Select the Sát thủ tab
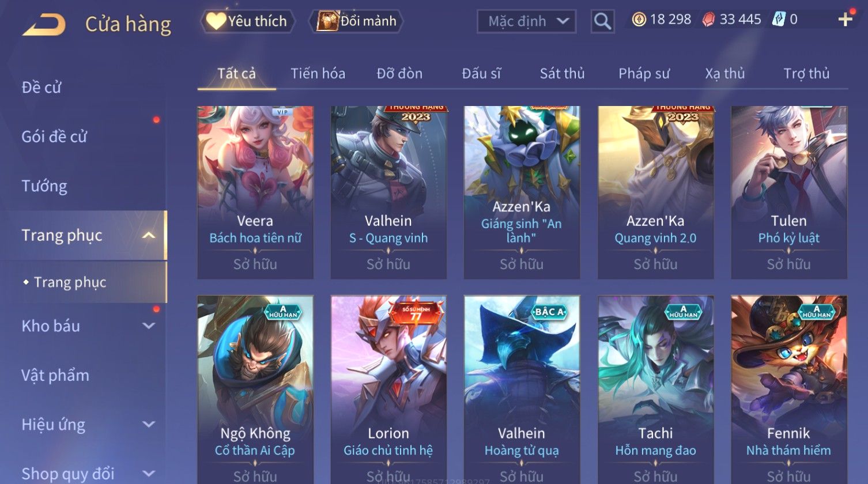The height and width of the screenshot is (484, 868). 562,74
